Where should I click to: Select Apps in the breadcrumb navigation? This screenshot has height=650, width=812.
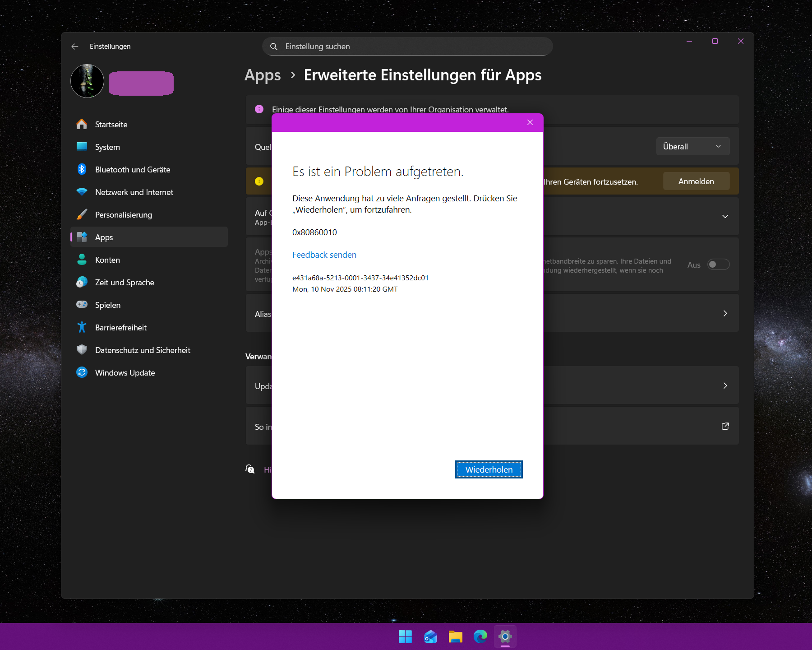(263, 75)
